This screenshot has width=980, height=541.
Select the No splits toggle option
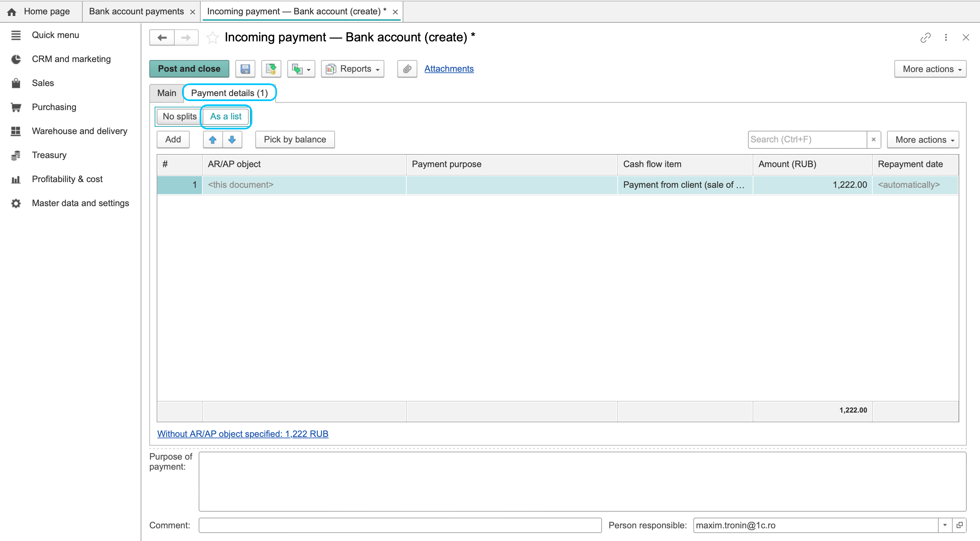(x=180, y=116)
